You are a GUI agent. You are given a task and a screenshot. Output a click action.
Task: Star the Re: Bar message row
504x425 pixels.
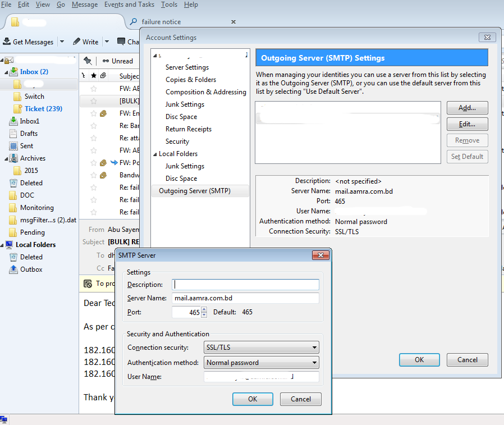94,126
